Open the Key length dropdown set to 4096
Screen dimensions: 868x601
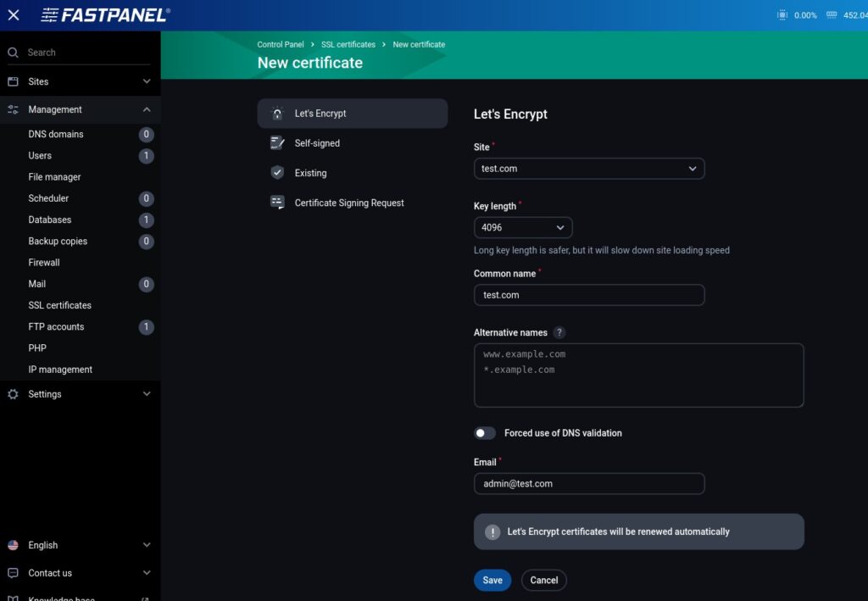[523, 227]
